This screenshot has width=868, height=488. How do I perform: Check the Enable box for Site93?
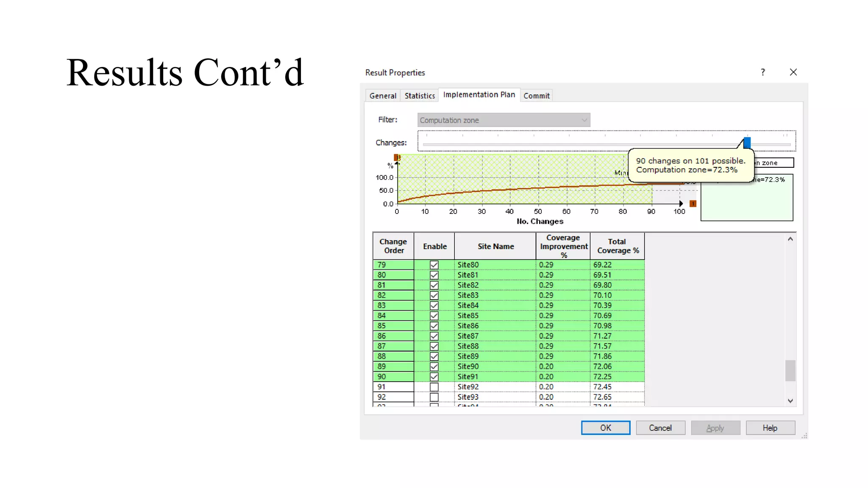pyautogui.click(x=434, y=397)
